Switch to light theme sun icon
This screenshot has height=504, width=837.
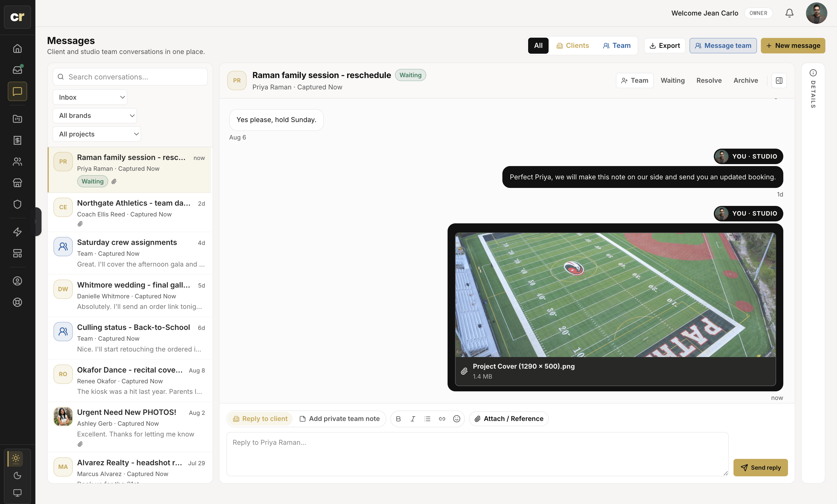point(16,459)
